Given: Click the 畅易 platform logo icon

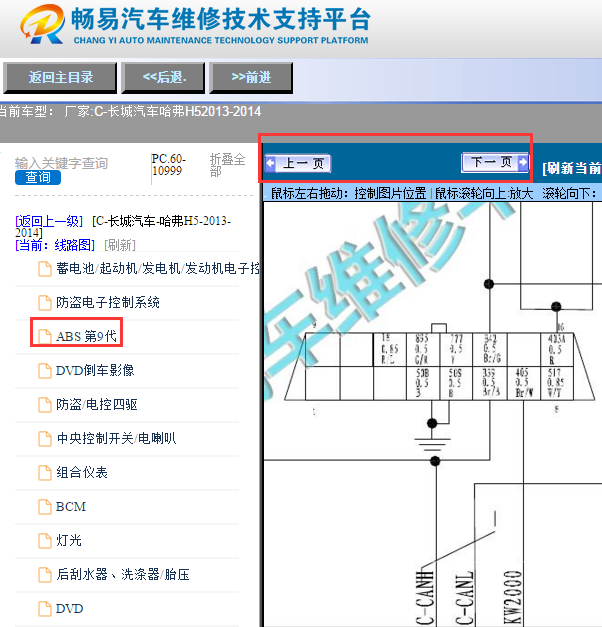Looking at the screenshot, I should point(42,24).
